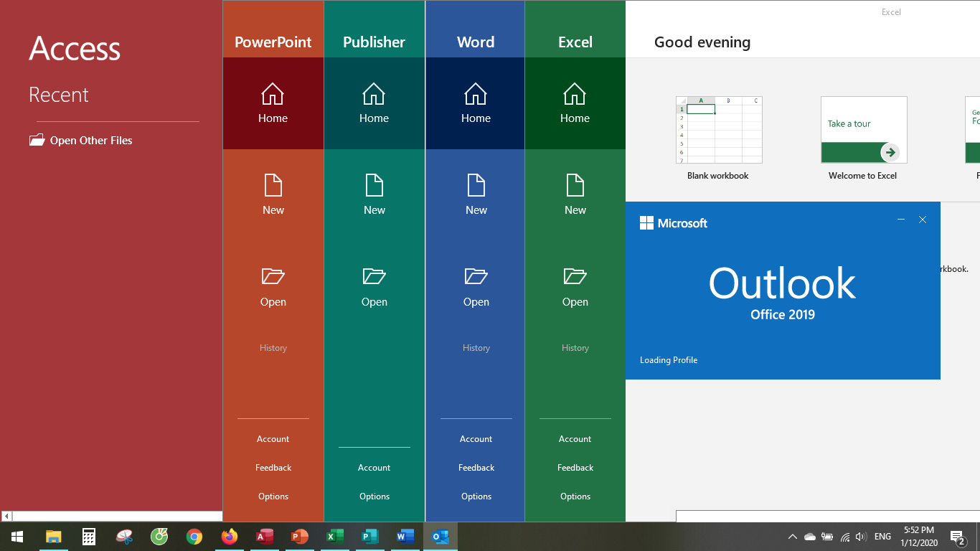Open Account in the PowerPoint panel

273,439
